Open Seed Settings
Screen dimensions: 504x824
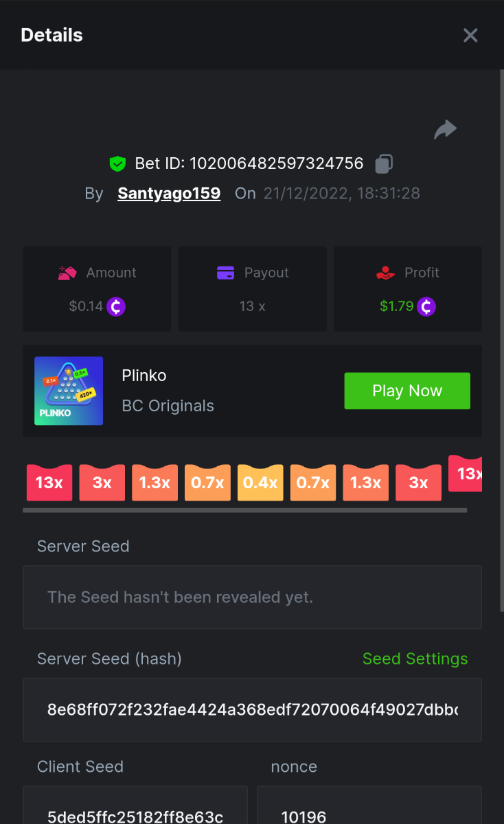click(x=415, y=659)
